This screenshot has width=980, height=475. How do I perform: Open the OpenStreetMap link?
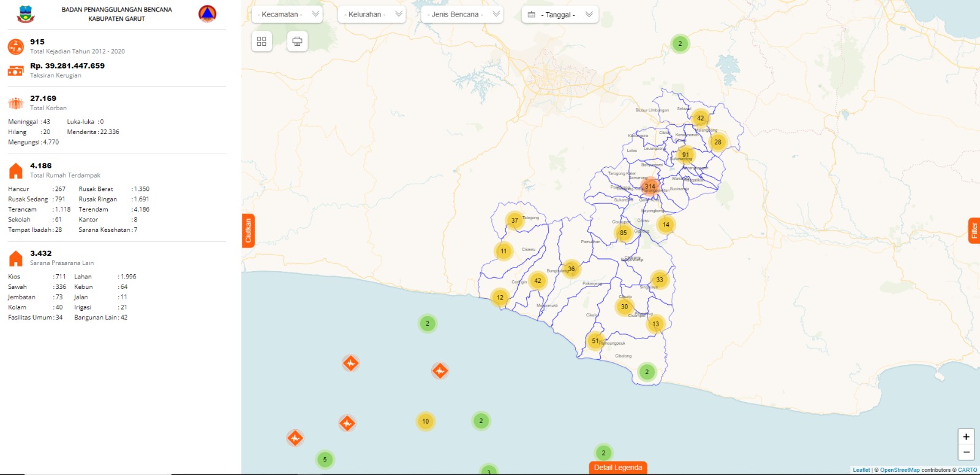(x=900, y=470)
